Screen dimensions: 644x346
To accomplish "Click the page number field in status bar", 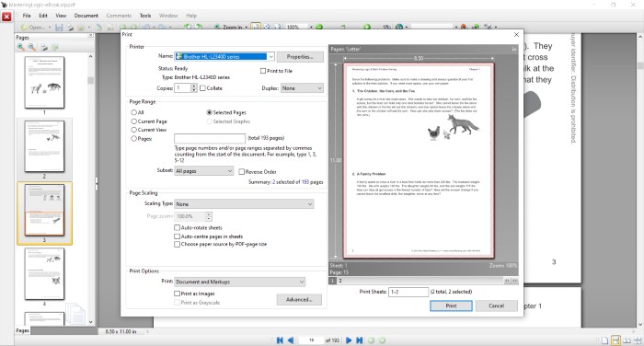I will click(x=311, y=340).
